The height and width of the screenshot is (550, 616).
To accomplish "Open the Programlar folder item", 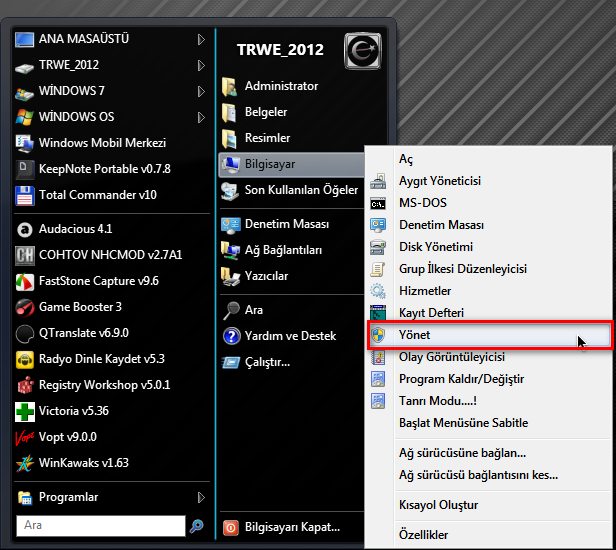I will click(112, 497).
